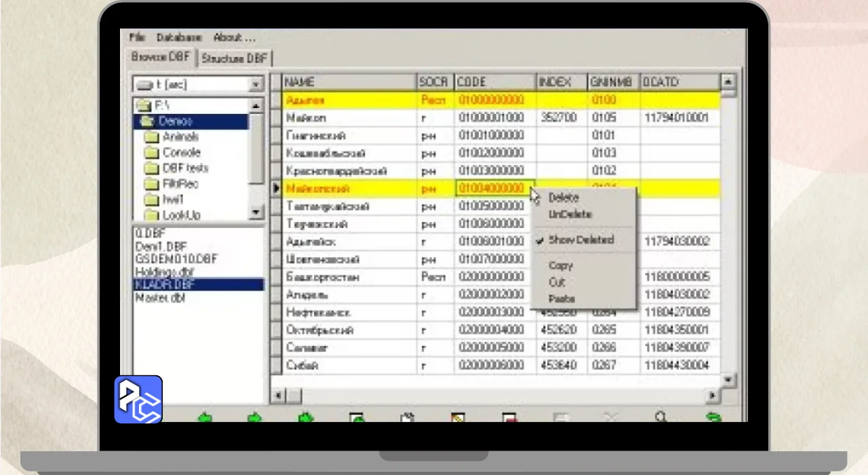Viewport: 868px width, 475px height.
Task: Open the drive selection dropdown arrow
Action: pos(256,85)
